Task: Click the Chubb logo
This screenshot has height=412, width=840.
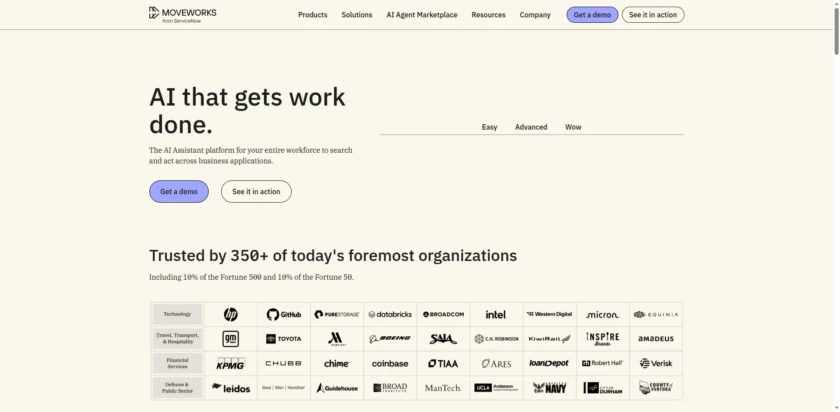Action: pos(284,363)
